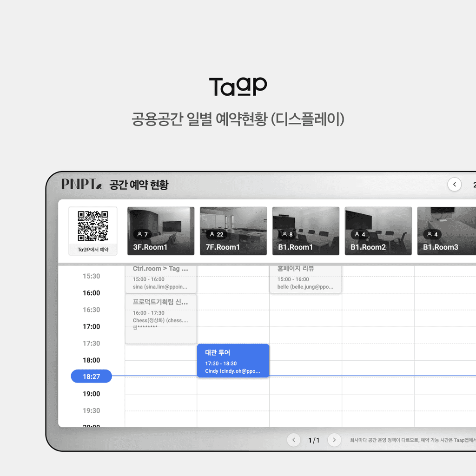The image size is (476, 476).
Task: Open the 대관 투어 17:30-18:30 reservation
Action: (x=233, y=361)
